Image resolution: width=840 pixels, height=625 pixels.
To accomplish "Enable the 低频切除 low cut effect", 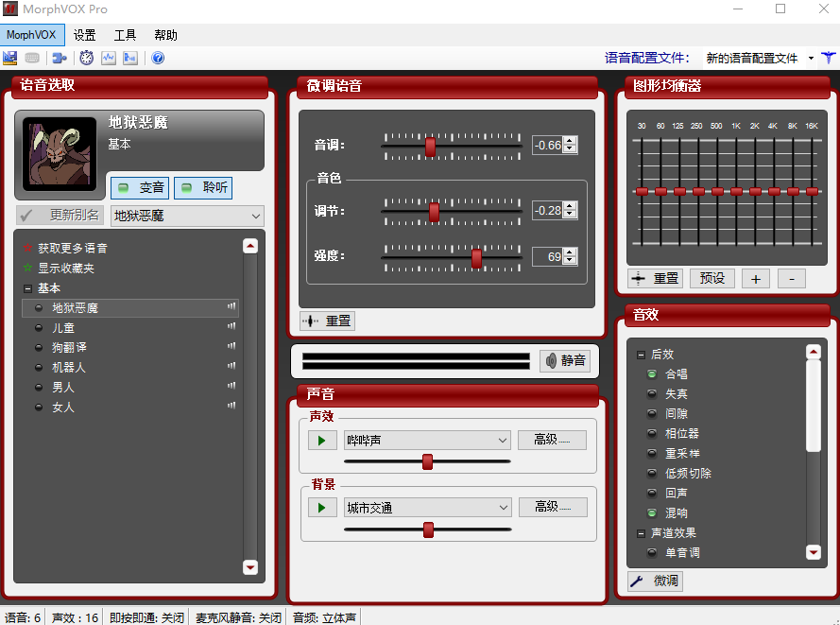I will [652, 473].
